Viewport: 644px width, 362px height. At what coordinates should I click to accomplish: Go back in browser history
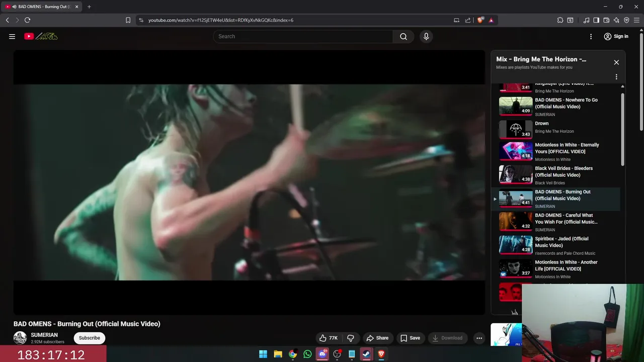[7, 20]
